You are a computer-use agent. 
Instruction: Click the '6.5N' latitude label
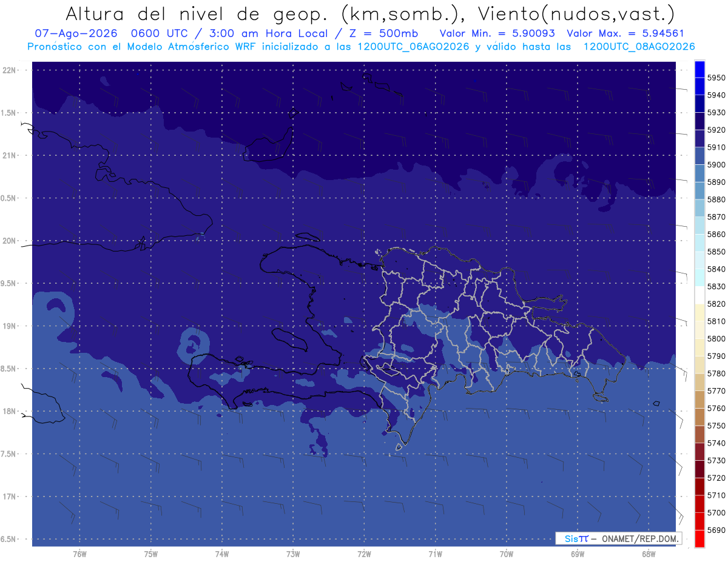click(8, 539)
